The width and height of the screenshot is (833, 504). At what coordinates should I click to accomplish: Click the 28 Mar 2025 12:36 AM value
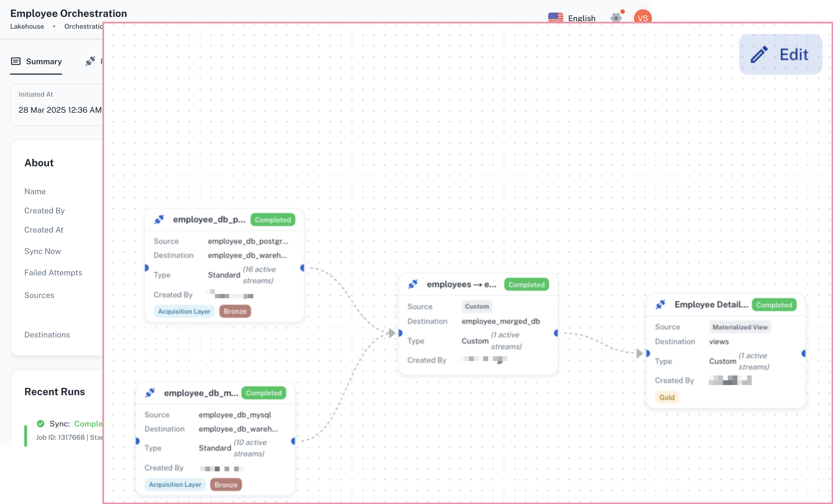point(60,110)
